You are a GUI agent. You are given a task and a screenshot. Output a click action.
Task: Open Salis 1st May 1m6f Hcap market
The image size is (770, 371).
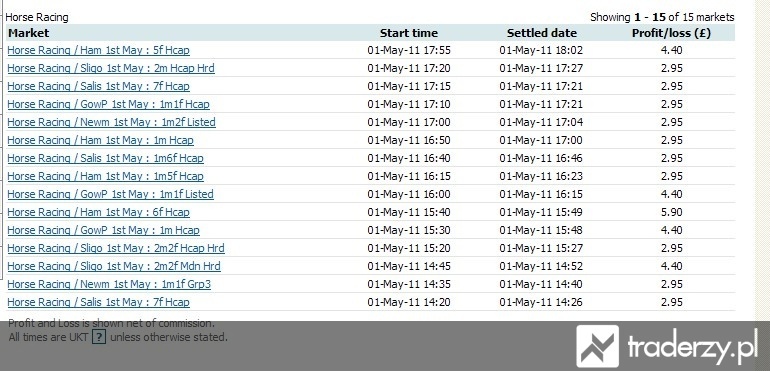pyautogui.click(x=106, y=158)
